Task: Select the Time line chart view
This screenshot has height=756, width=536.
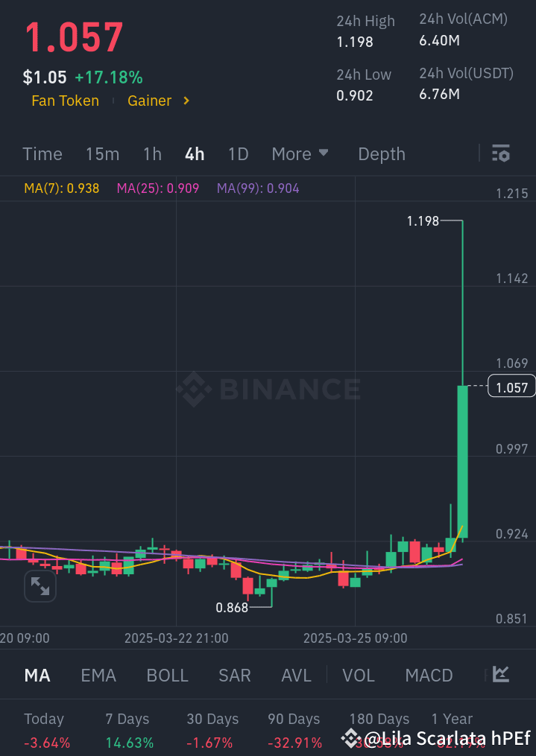Action: point(42,154)
